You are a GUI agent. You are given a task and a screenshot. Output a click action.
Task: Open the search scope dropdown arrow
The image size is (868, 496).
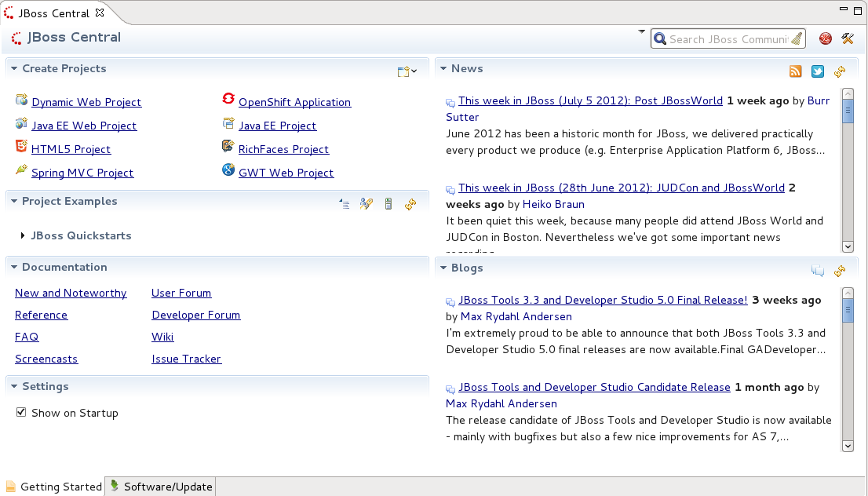click(642, 31)
